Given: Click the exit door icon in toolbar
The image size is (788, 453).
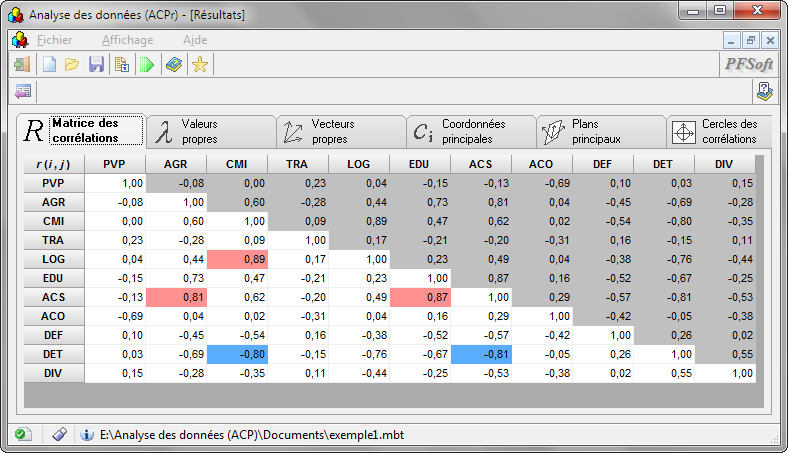Looking at the screenshot, I should pyautogui.click(x=21, y=65).
